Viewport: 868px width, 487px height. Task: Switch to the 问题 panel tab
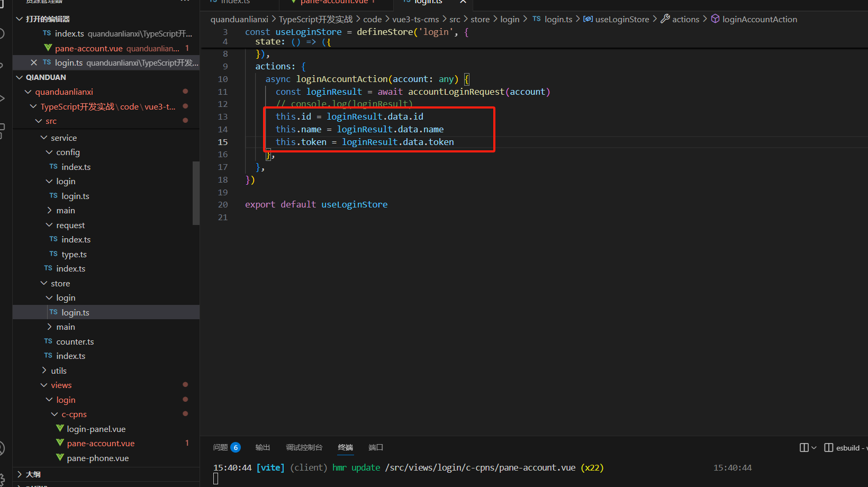pos(220,447)
